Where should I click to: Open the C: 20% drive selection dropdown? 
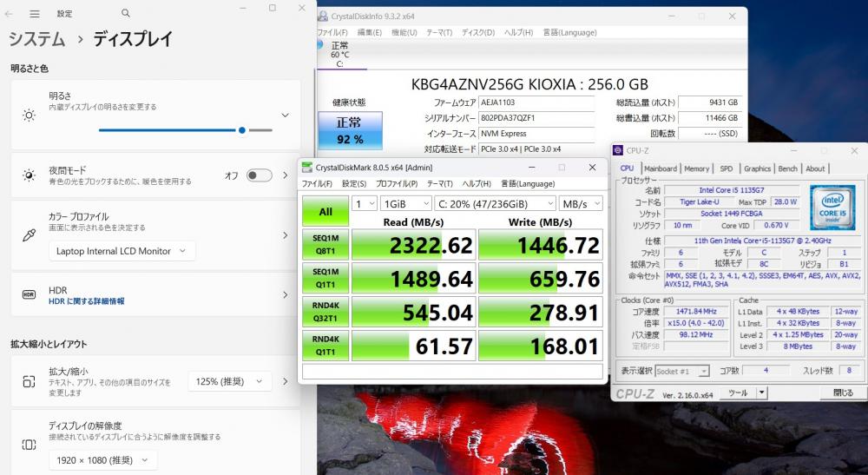coord(495,204)
